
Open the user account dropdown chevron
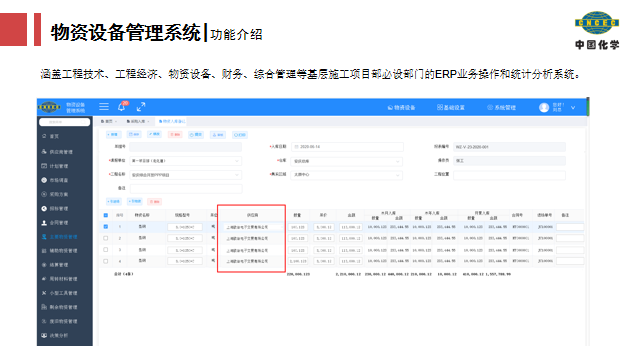click(x=573, y=108)
